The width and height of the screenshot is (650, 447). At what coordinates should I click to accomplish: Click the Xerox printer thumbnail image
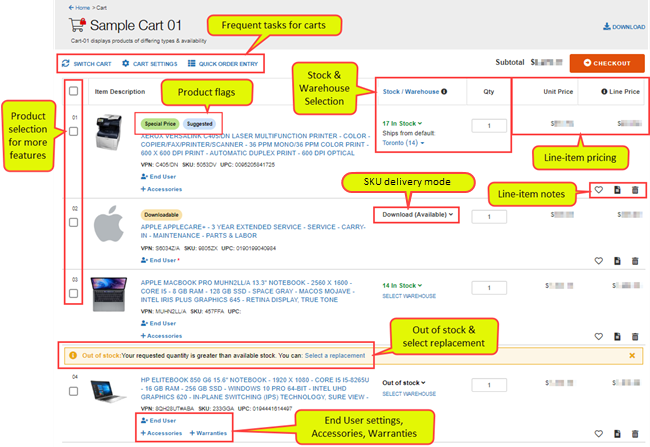108,132
